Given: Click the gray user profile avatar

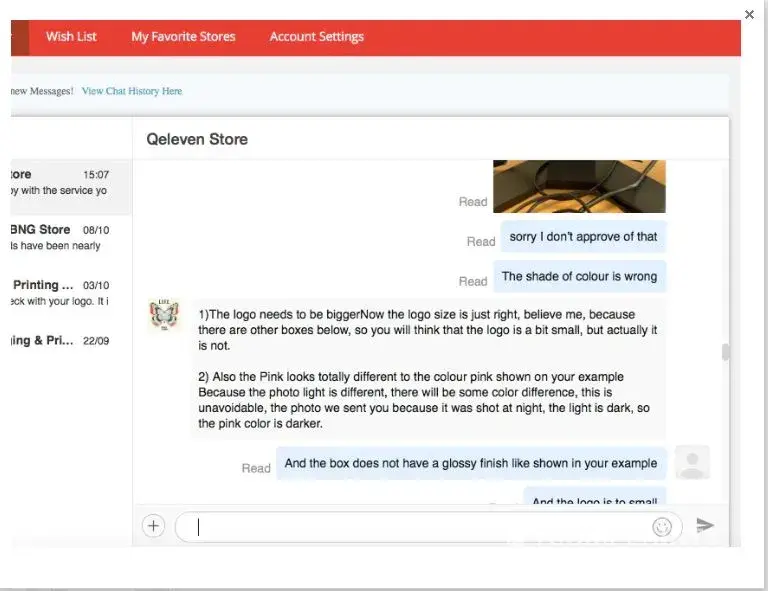Looking at the screenshot, I should coord(692,462).
